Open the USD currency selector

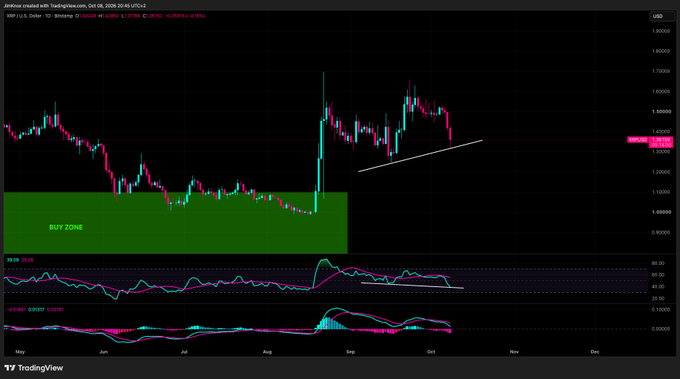tap(662, 16)
